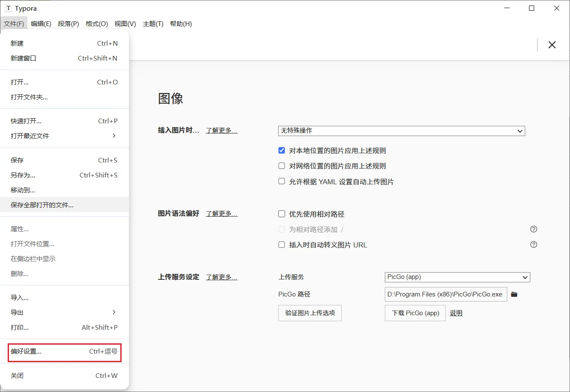Screen dimensions: 570x392
Task: Open the 编辑(E) menu
Action: tap(41, 23)
